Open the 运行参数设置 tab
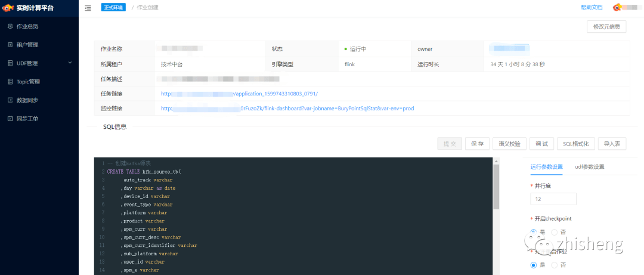This screenshot has height=275, width=644. 546,167
